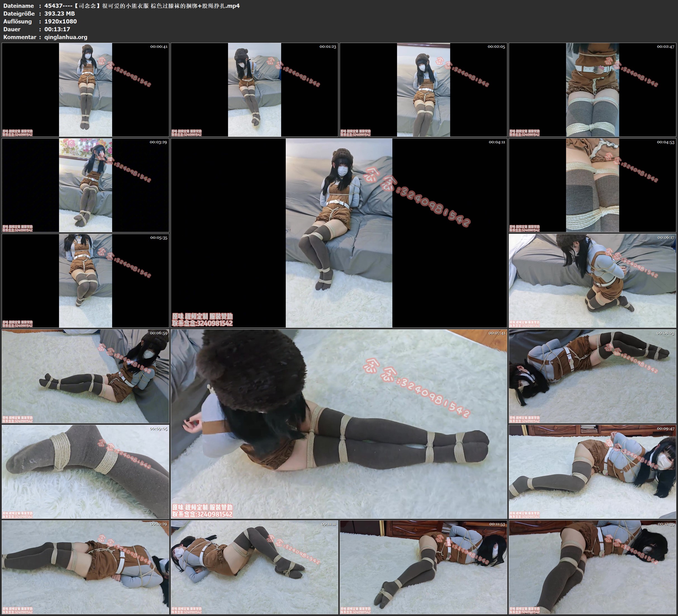This screenshot has width=678, height=616.
Task: Select the frame at 00:05:35
Action: [x=85, y=280]
